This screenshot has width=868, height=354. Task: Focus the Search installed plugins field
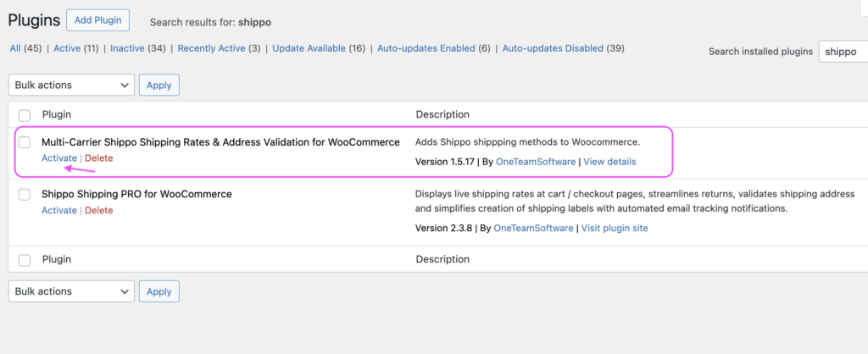(842, 52)
